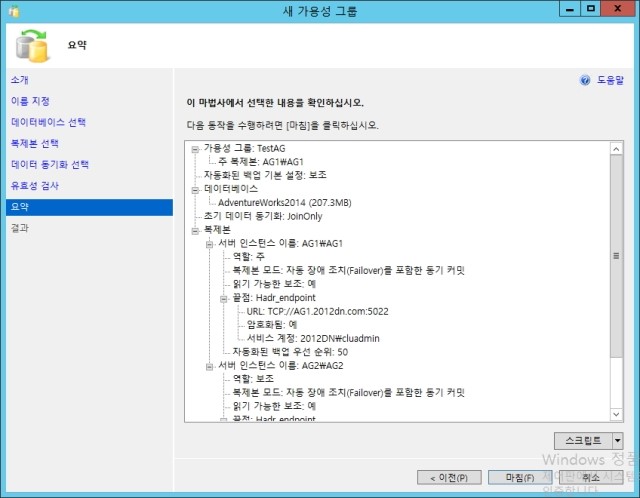The image size is (640, 498).
Task: Collapse the 복제본 tree node
Action: (195, 231)
